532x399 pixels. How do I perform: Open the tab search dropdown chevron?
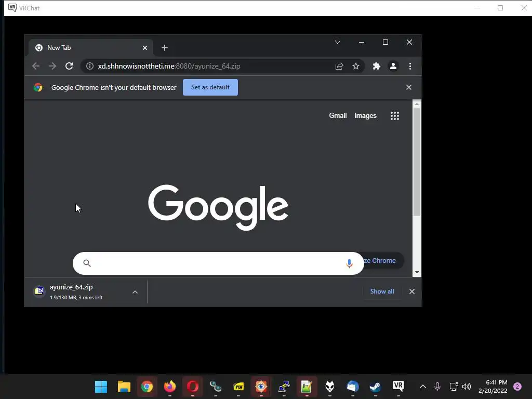pos(338,42)
